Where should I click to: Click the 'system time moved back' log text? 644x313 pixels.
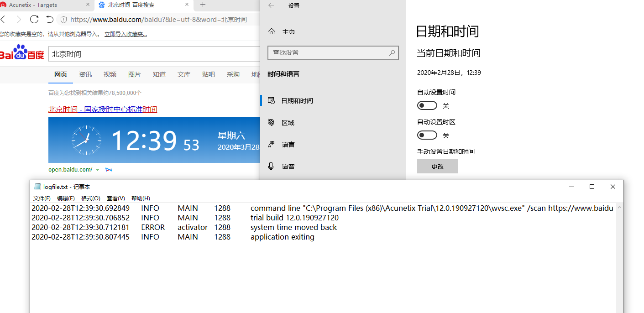click(x=293, y=227)
